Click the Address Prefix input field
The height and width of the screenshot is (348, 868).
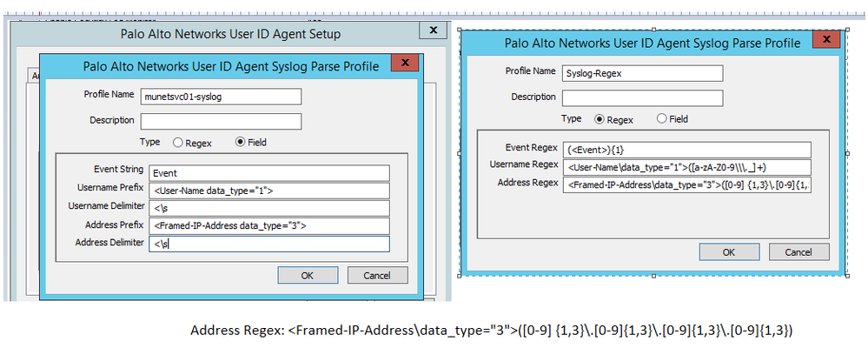(x=269, y=226)
